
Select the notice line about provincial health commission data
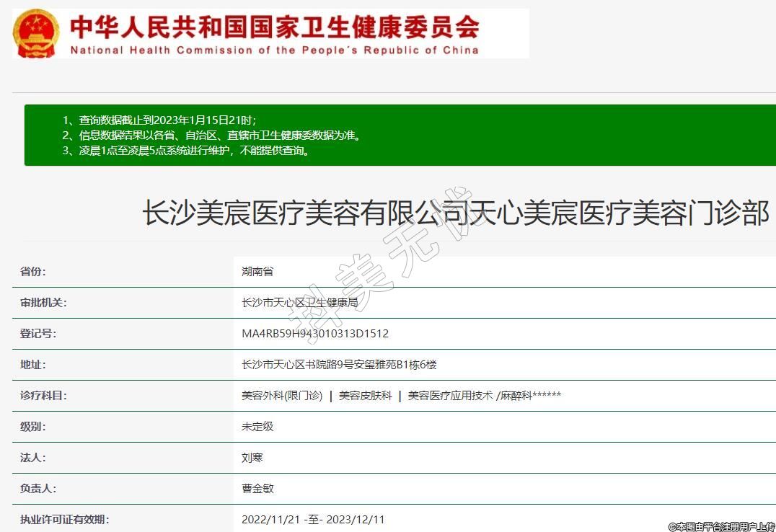coord(211,135)
